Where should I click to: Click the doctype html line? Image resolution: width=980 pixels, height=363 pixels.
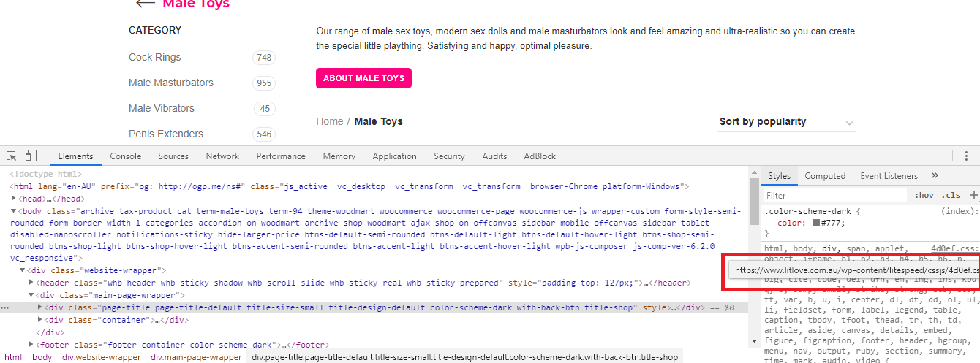46,175
